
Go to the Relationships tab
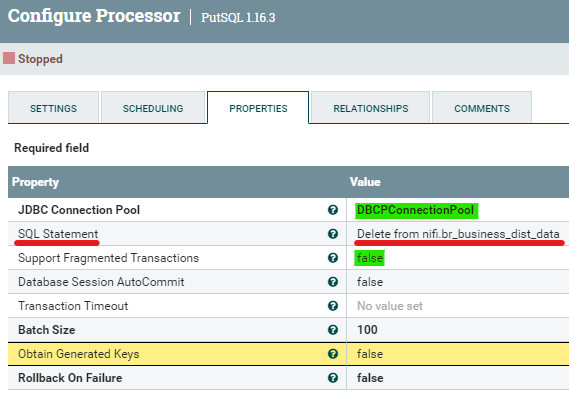pos(371,108)
